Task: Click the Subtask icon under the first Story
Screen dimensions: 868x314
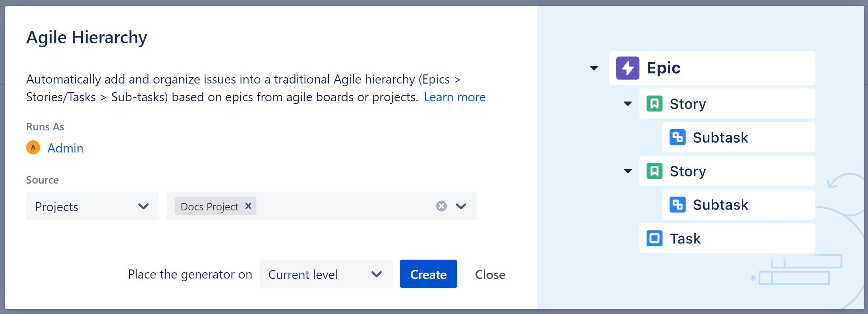Action: (x=677, y=137)
